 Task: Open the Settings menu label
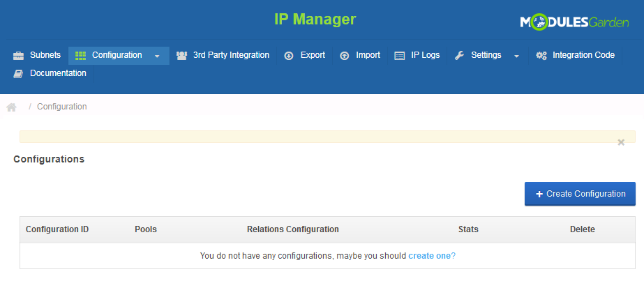486,55
